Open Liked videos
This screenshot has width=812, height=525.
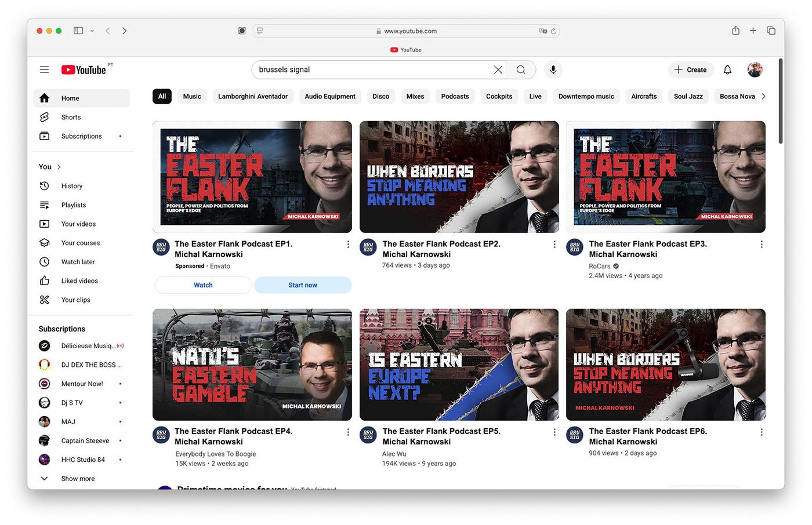tap(81, 280)
